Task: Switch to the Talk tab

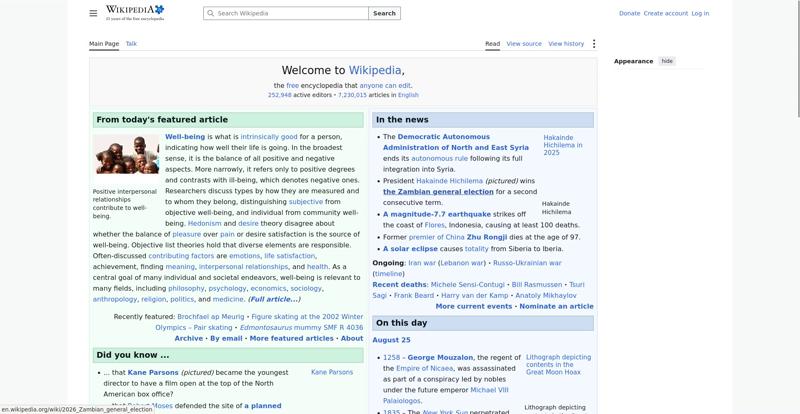Action: (131, 44)
